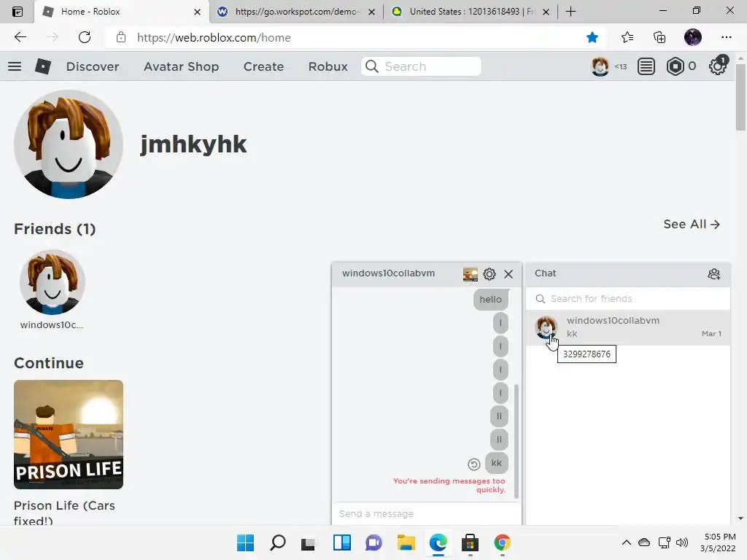
Task: Click the volume speaker tray icon
Action: (682, 542)
